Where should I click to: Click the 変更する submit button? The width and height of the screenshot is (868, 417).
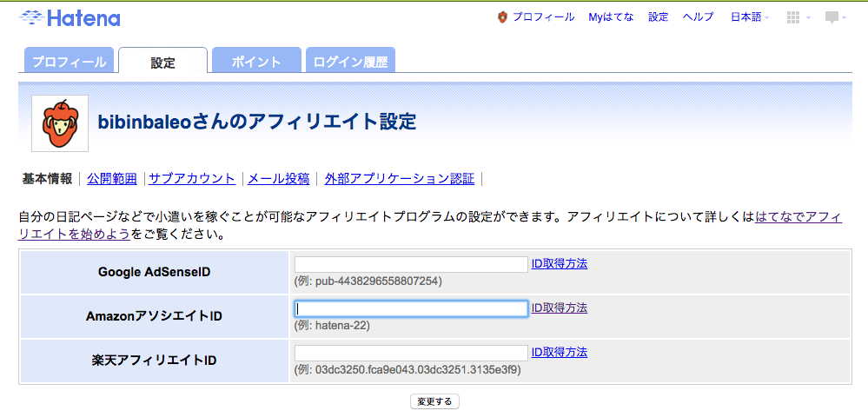[434, 401]
